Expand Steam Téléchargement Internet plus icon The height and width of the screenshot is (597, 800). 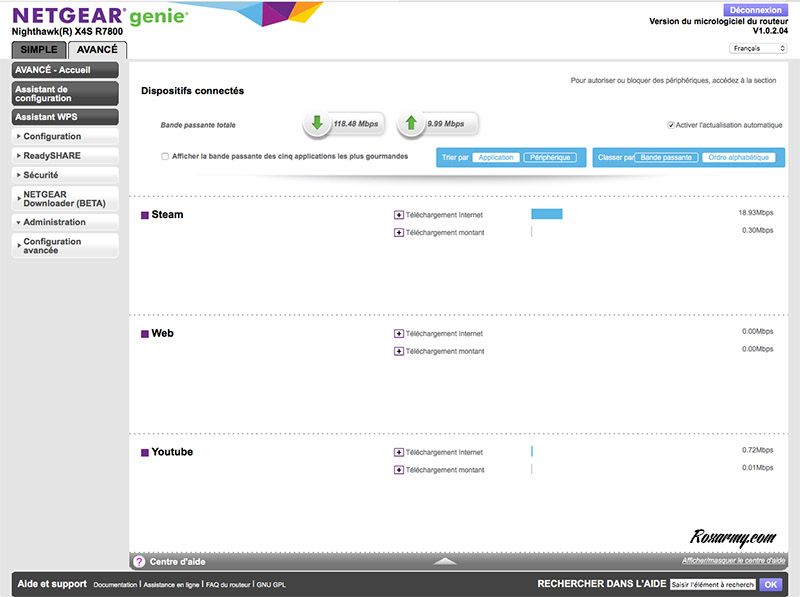pyautogui.click(x=399, y=215)
